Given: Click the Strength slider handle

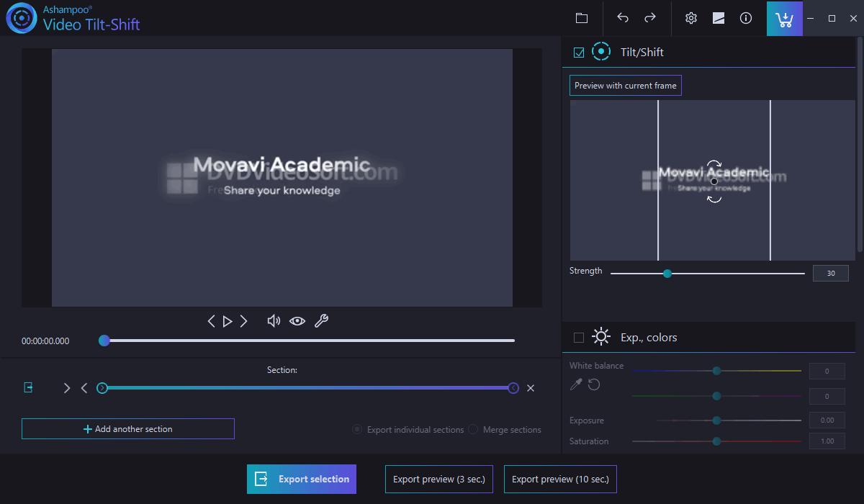Looking at the screenshot, I should tap(667, 274).
